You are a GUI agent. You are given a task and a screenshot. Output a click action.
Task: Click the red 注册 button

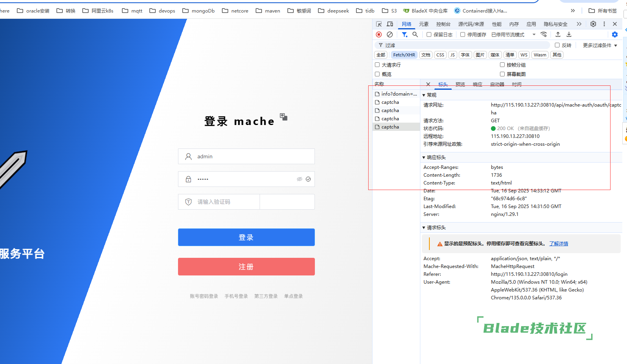[246, 266]
